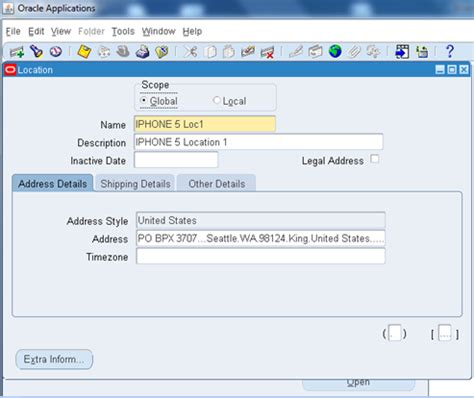Image resolution: width=474 pixels, height=398 pixels.
Task: Click the Clear Record eraser icon
Action: tap(248, 52)
